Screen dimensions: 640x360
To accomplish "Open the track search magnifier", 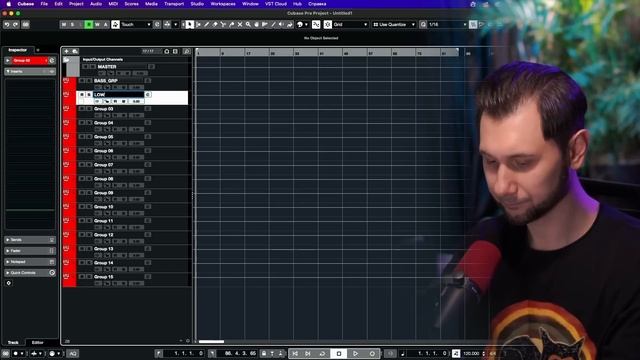I will click(187, 51).
